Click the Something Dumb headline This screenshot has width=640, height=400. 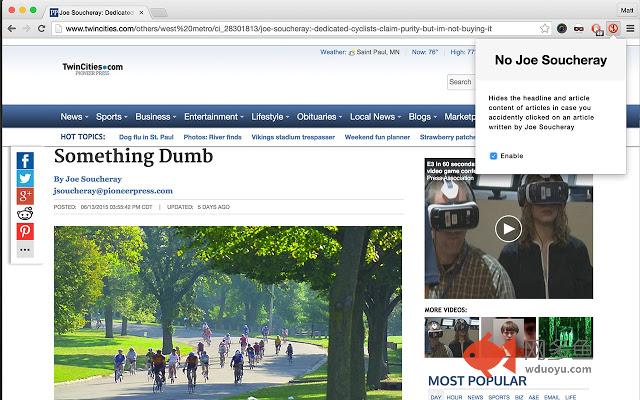pyautogui.click(x=133, y=156)
